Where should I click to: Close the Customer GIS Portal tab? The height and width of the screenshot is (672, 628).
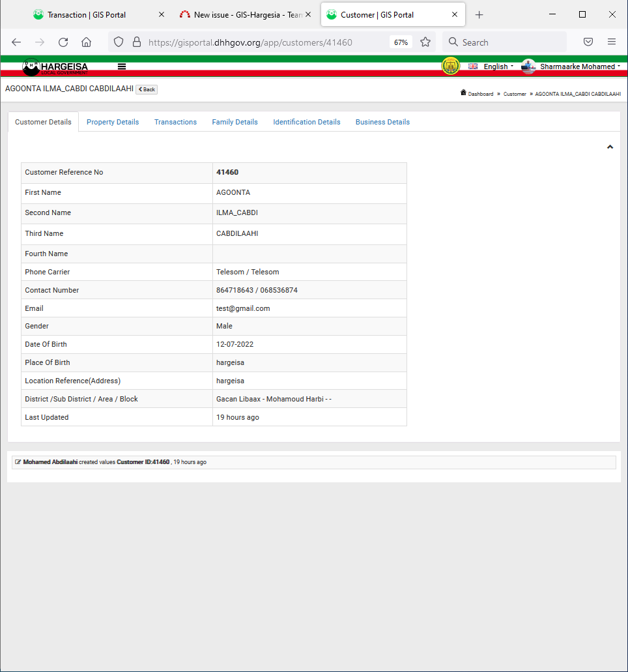(455, 14)
